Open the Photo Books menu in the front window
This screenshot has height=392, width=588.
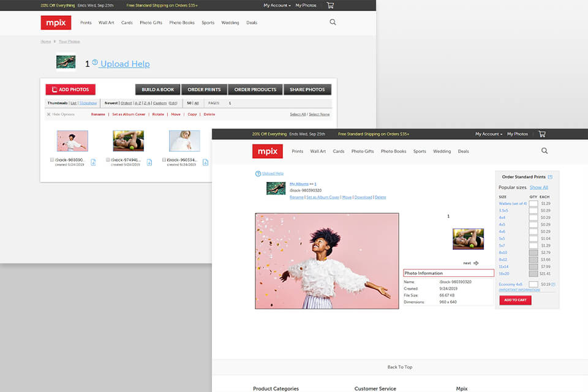pos(393,151)
